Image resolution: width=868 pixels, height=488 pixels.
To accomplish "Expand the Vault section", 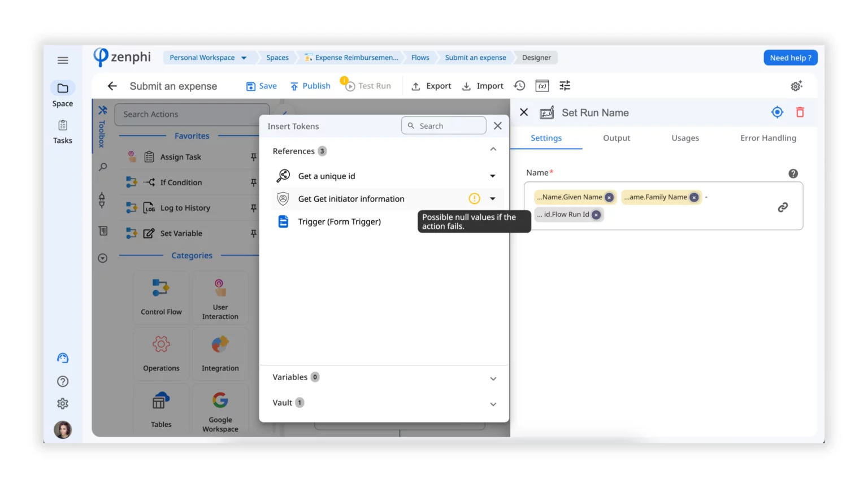I will click(493, 404).
